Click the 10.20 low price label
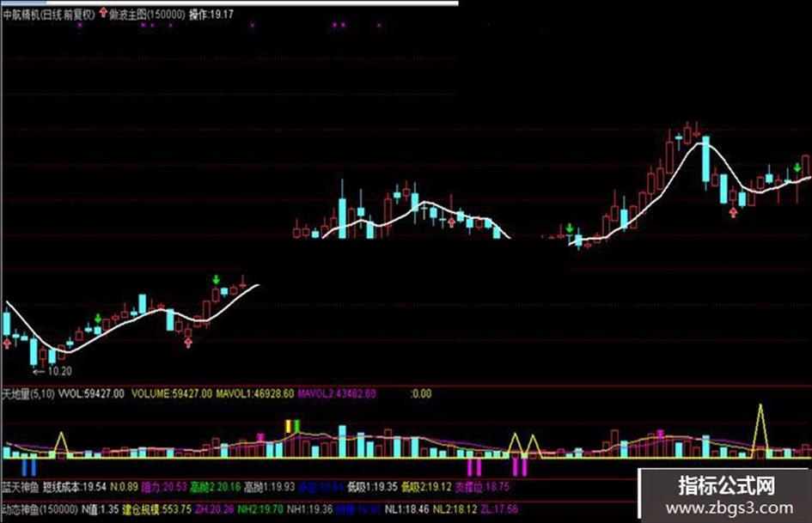812x523 pixels. tap(59, 371)
